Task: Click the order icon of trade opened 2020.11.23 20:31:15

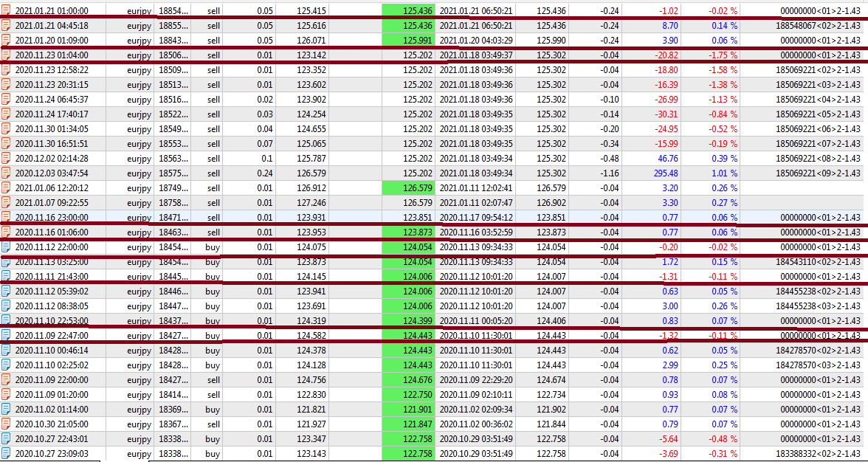Action: pyautogui.click(x=6, y=85)
